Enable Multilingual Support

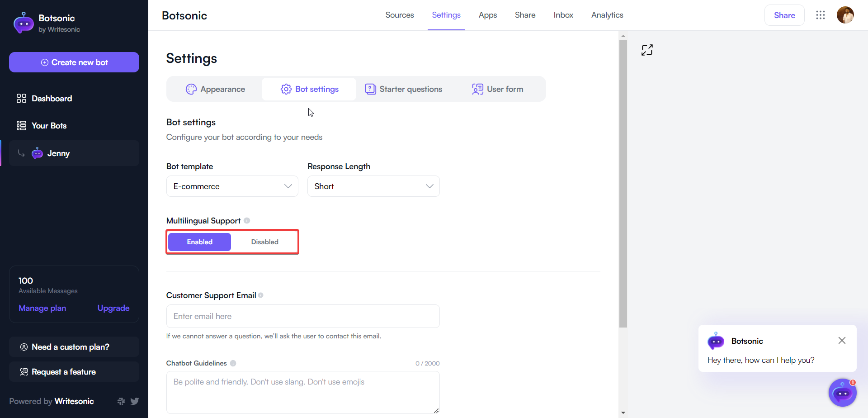point(199,242)
